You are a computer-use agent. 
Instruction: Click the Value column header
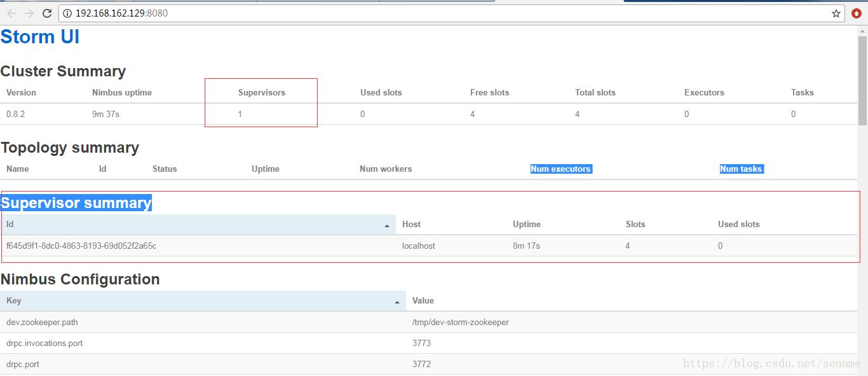[x=423, y=301]
